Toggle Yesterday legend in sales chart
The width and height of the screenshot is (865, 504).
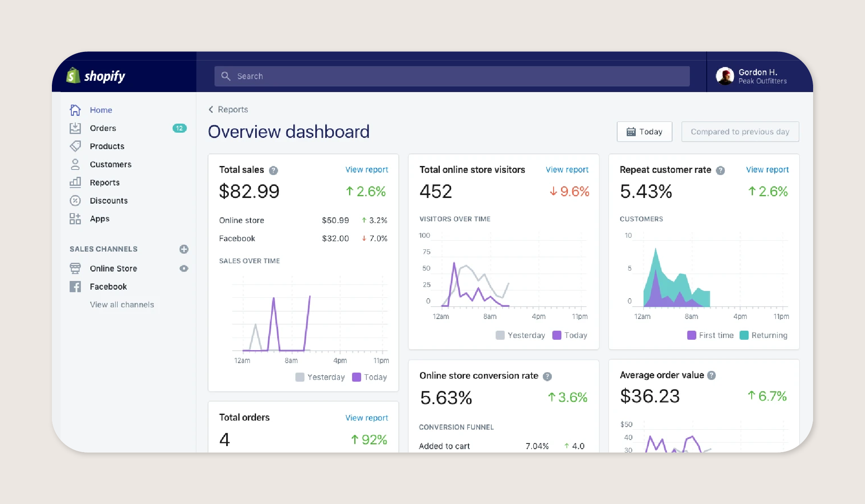pyautogui.click(x=320, y=377)
